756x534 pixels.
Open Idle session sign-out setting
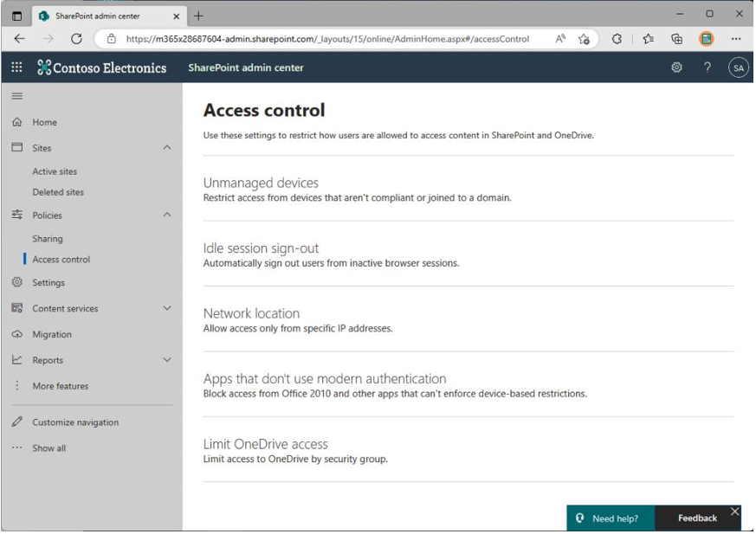click(x=261, y=248)
